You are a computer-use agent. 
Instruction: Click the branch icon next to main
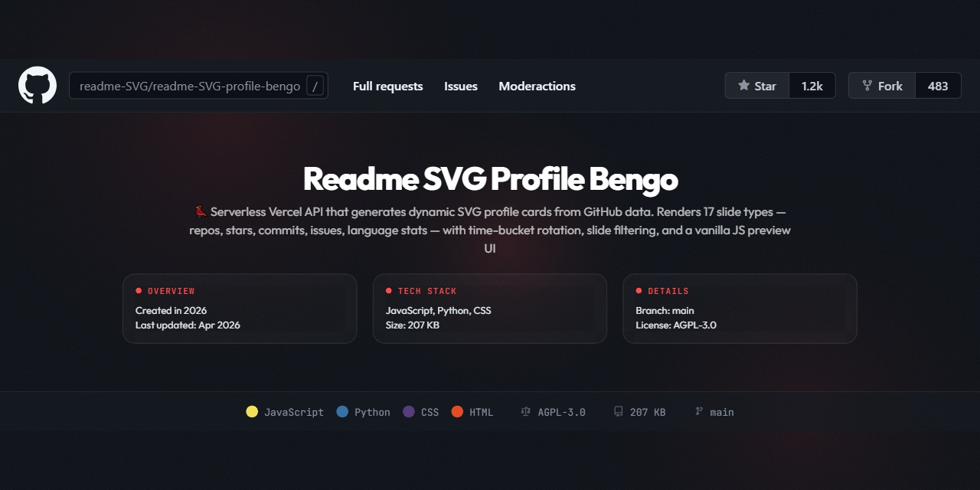click(x=697, y=412)
